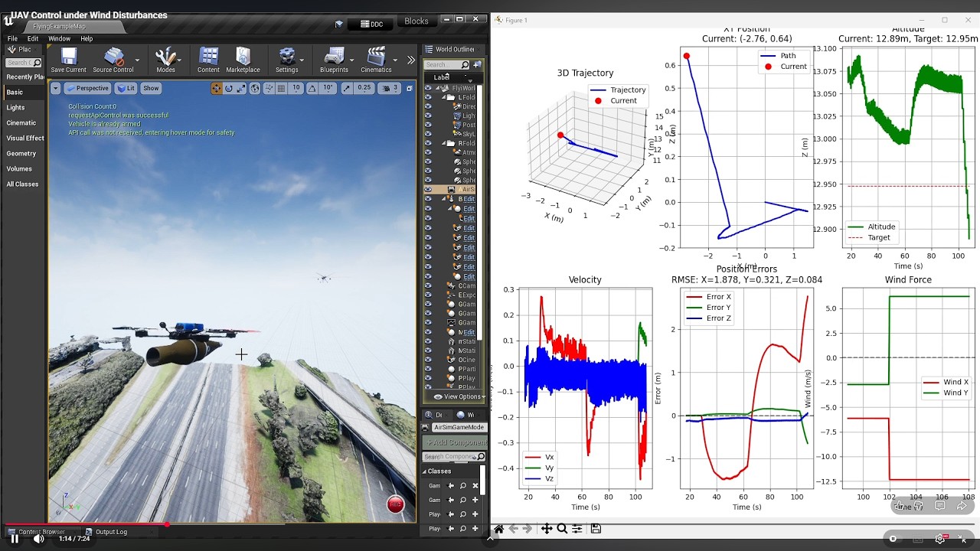This screenshot has height=551, width=980.
Task: Click the Add Component button
Action: click(455, 442)
